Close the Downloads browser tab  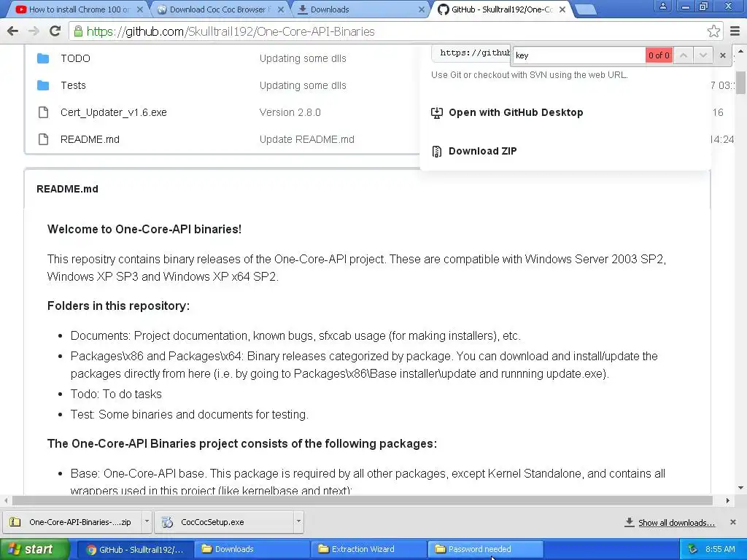pos(421,9)
